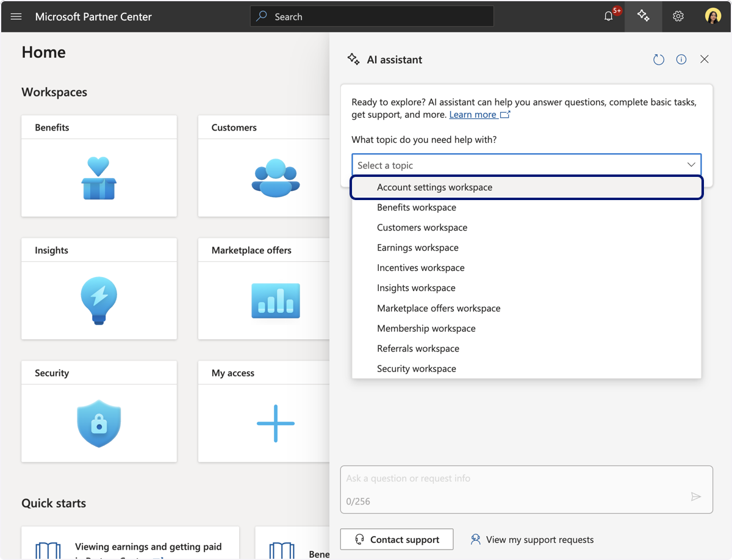
Task: Choose Benefits workspace topic
Action: (526, 207)
